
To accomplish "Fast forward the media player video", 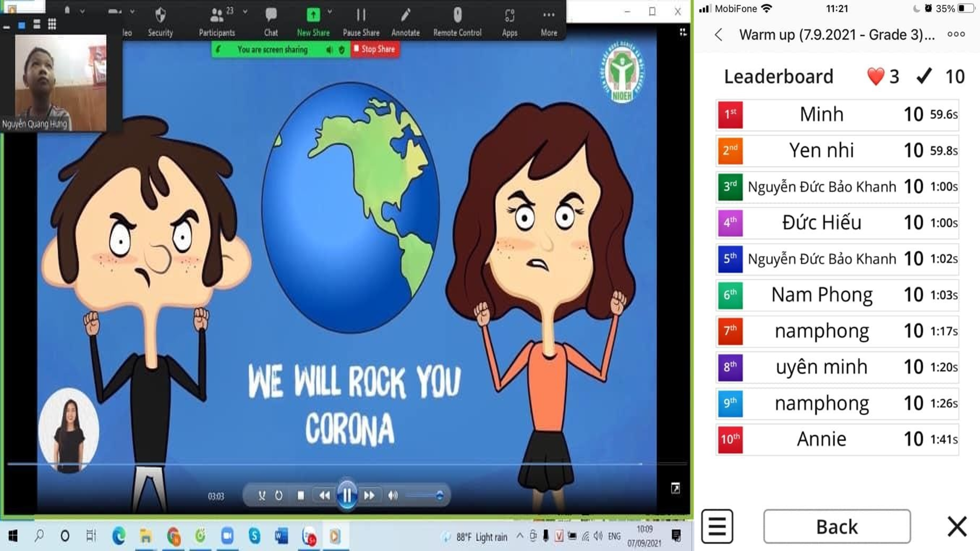I will 369,496.
